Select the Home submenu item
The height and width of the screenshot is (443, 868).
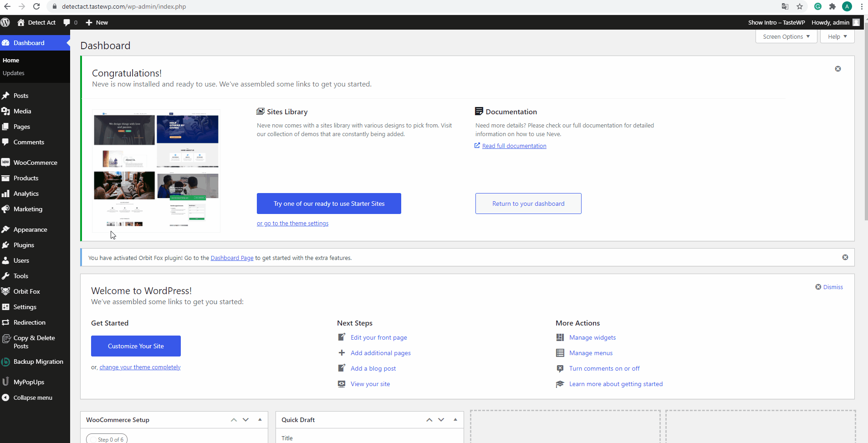click(x=11, y=60)
